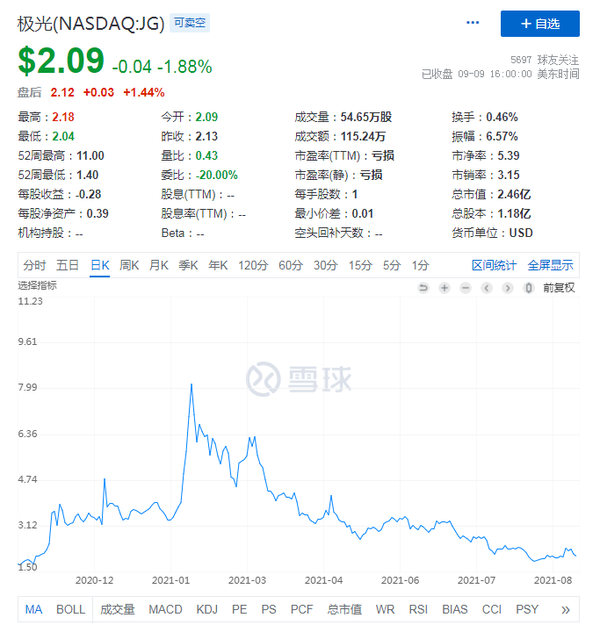The image size is (600, 632).
Task: Click the Xueqiu watermark logo
Action: point(299,379)
